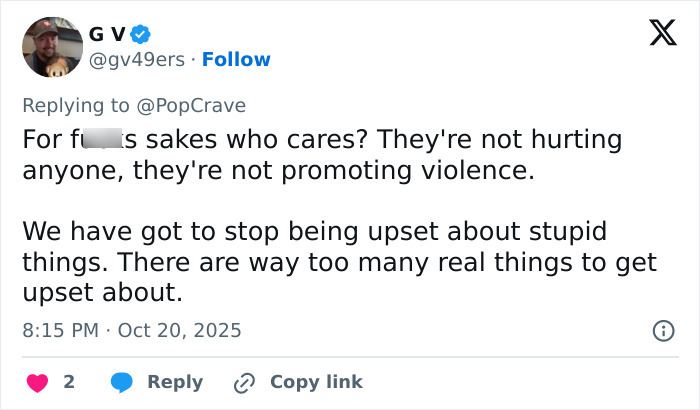The height and width of the screenshot is (410, 700).
Task: Click the like count number 2
Action: pos(69,382)
